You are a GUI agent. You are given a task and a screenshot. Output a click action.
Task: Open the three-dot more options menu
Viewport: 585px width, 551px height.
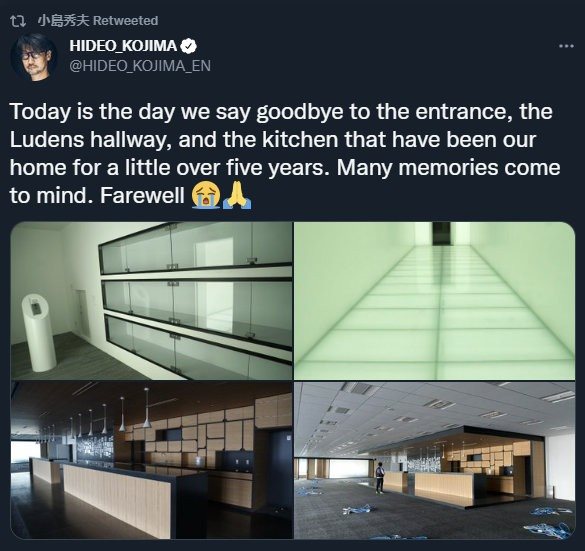tap(566, 46)
